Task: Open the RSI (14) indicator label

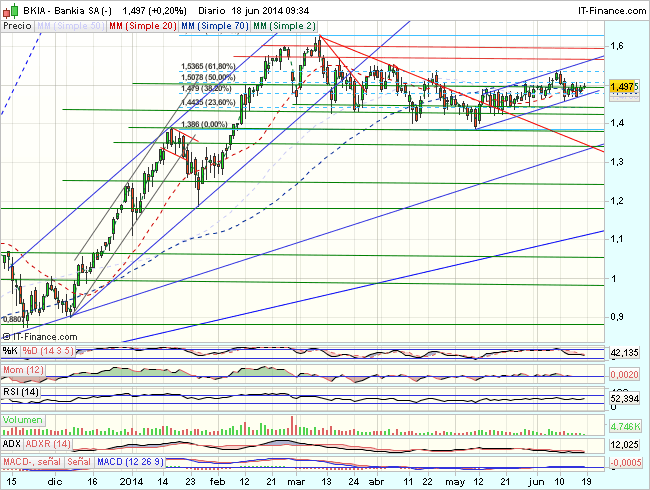Action: pos(20,391)
